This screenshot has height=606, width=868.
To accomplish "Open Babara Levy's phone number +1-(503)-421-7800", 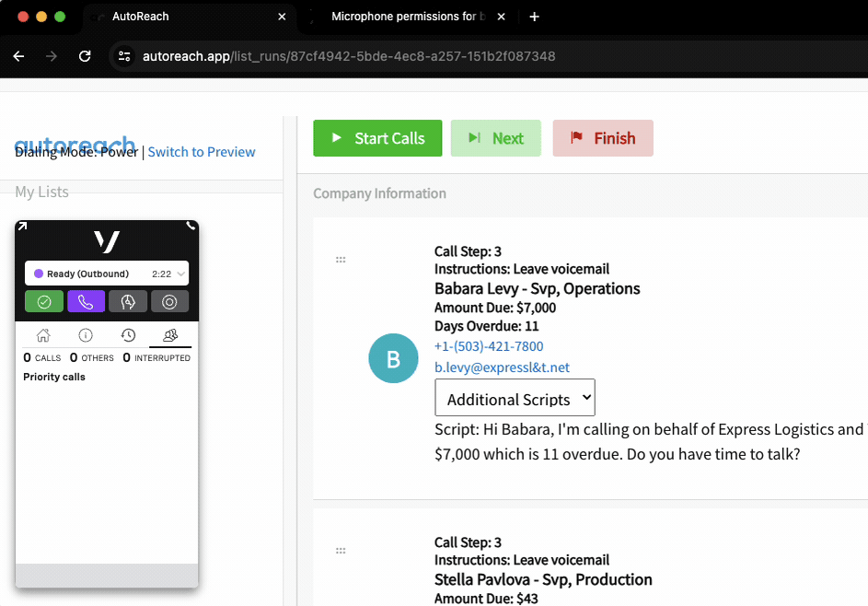I will 489,346.
